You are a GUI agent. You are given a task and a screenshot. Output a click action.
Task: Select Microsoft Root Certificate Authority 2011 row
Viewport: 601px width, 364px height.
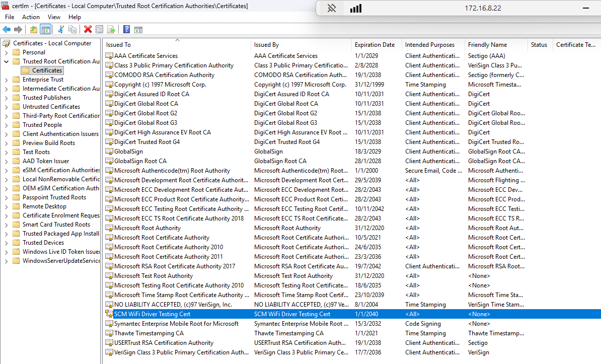(352, 257)
